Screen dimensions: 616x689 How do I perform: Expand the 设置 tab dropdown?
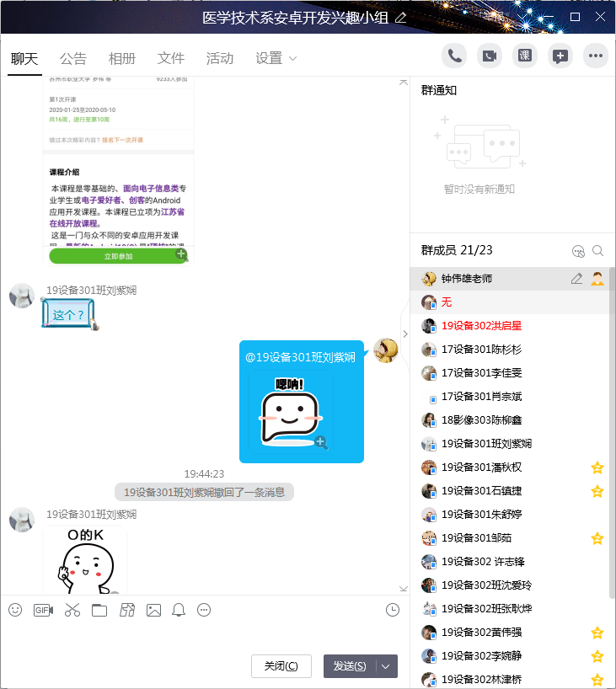point(293,59)
